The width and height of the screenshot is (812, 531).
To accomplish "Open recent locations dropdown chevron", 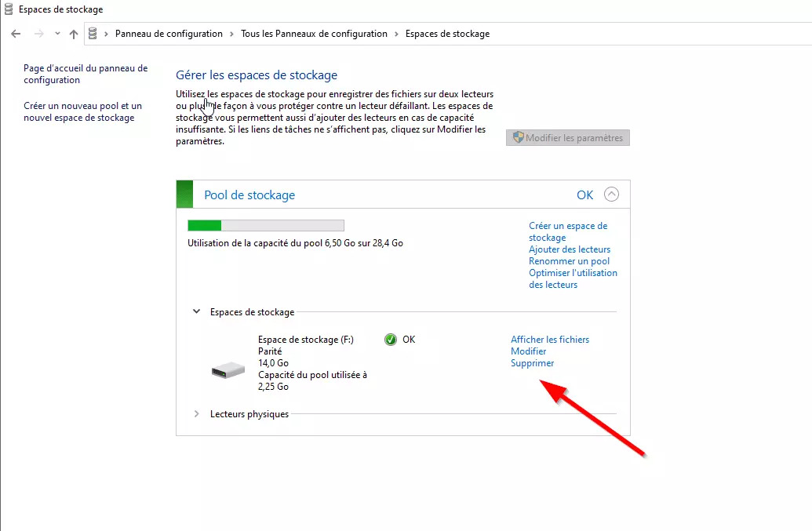I will 57,34.
